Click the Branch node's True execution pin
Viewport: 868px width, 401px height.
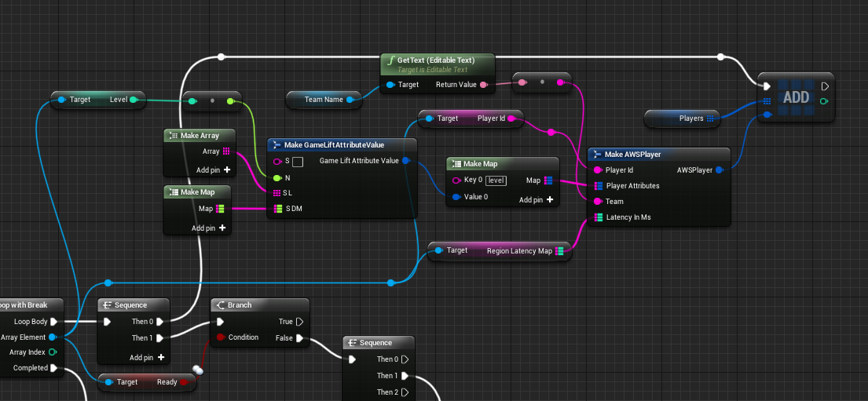pyautogui.click(x=299, y=322)
